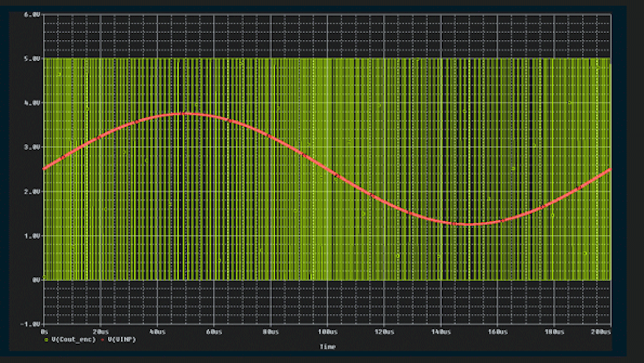Click the red V(VINP) legend marker
Image resolution: width=644 pixels, height=363 pixels.
pos(102,339)
